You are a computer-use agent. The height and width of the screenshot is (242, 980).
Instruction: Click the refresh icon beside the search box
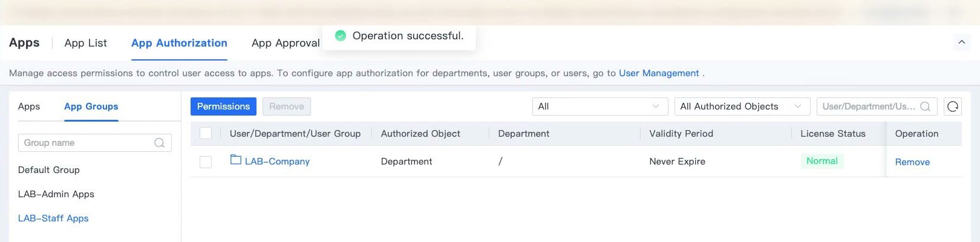point(953,106)
